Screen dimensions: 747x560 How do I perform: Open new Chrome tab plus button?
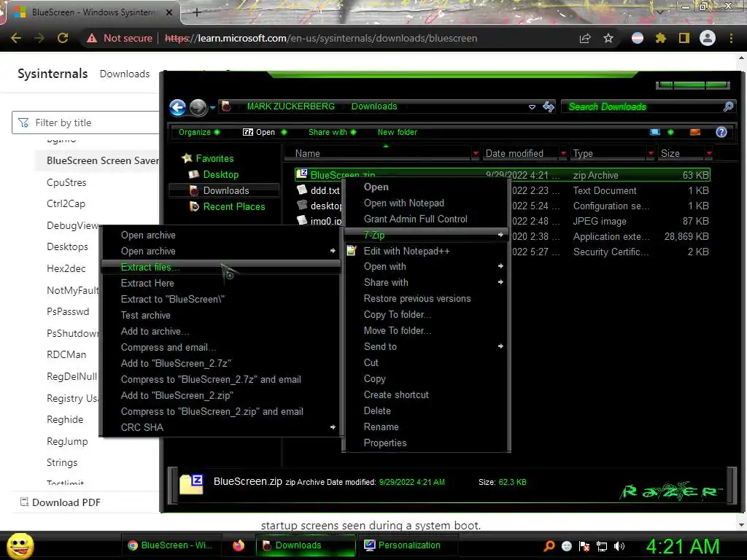point(196,12)
